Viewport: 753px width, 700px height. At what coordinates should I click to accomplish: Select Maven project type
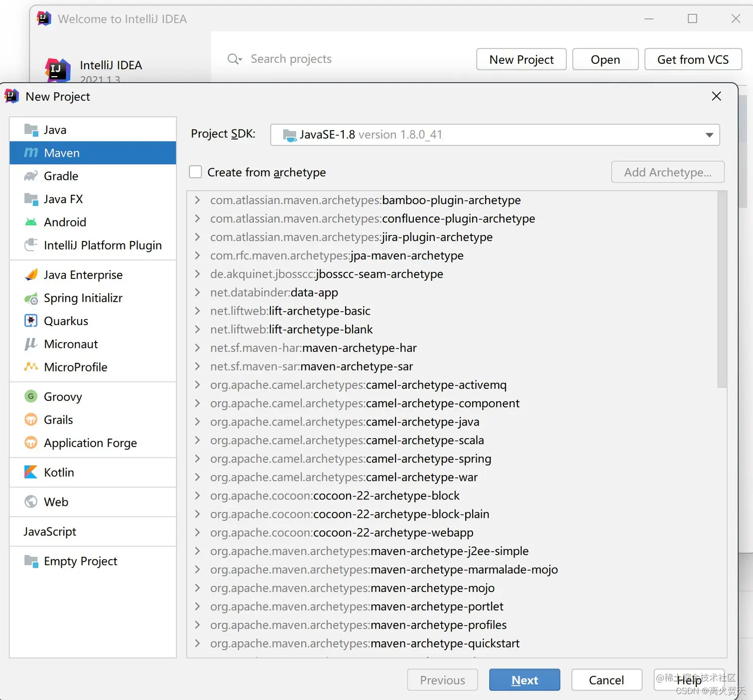93,153
